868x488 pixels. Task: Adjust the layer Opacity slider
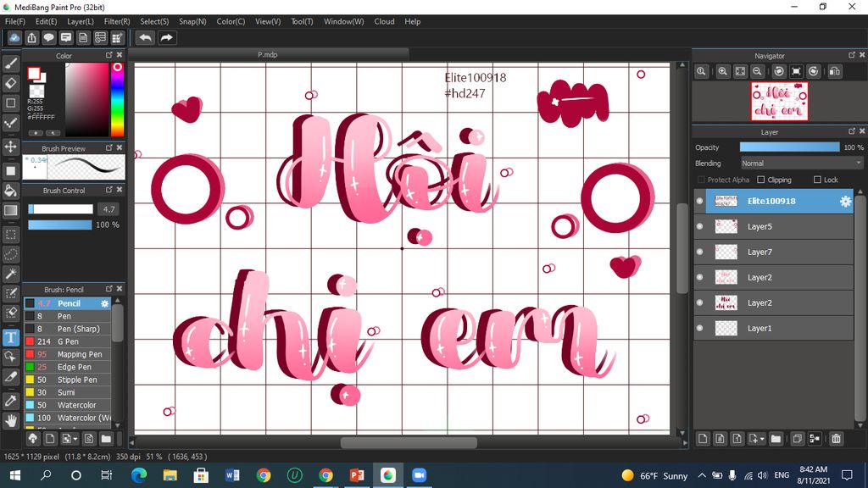point(789,147)
